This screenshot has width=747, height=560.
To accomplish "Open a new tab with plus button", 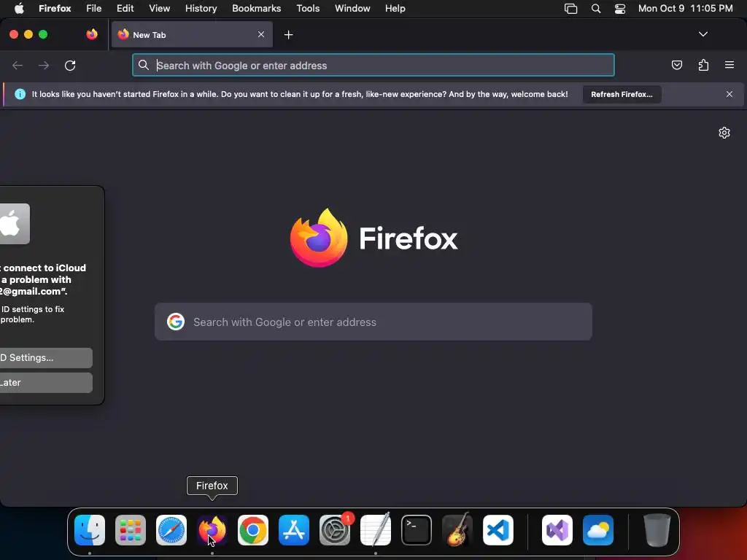I will click(288, 35).
